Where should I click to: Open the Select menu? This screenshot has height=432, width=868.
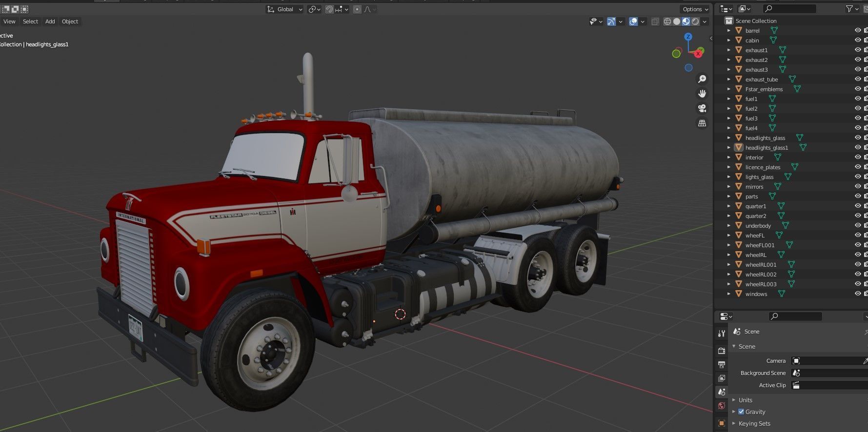coord(30,21)
